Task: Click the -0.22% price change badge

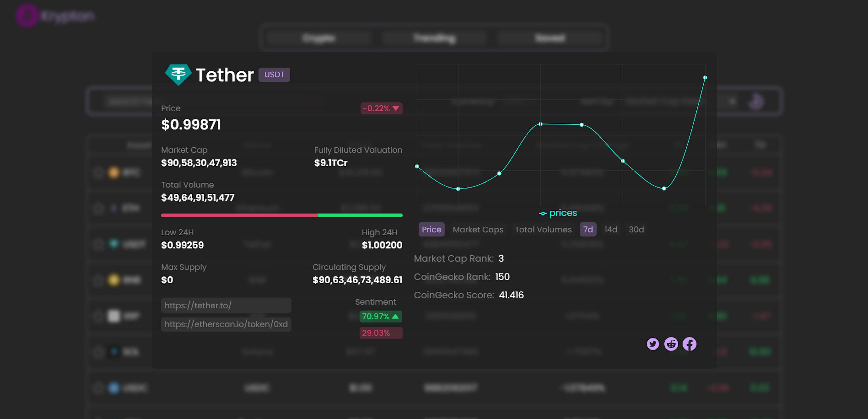Action: click(x=381, y=108)
